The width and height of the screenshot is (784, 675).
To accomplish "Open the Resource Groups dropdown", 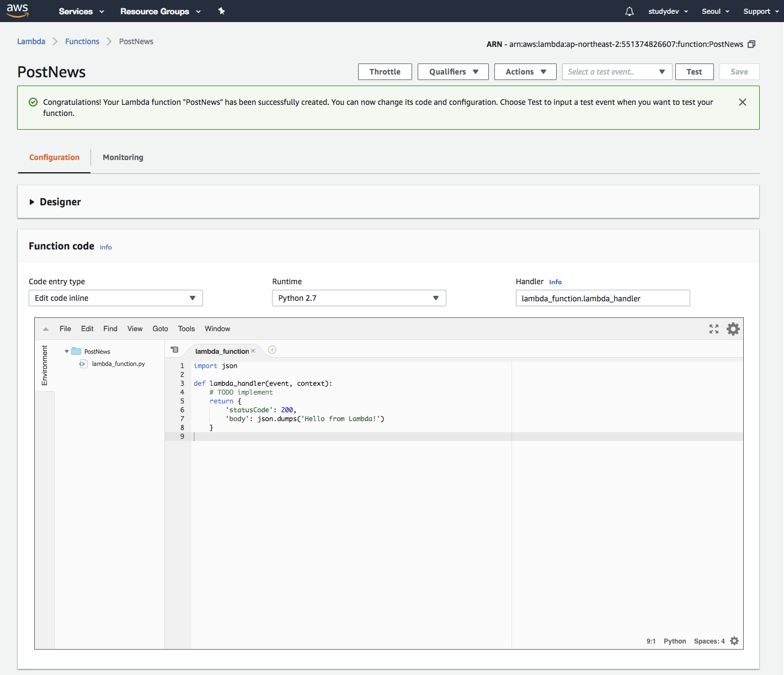I will tap(161, 11).
